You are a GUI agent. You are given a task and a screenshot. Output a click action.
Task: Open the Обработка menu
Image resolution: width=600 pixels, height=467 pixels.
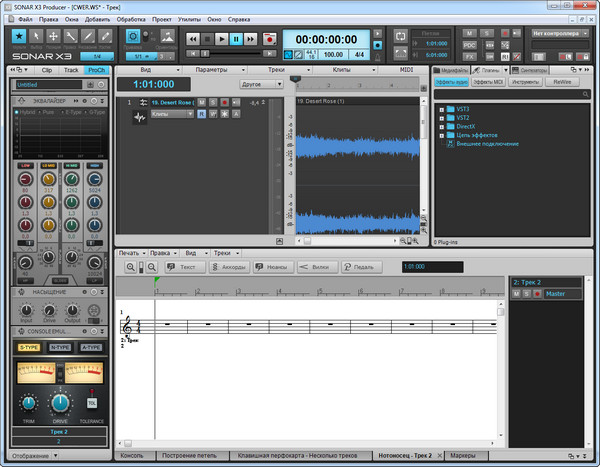pyautogui.click(x=130, y=19)
